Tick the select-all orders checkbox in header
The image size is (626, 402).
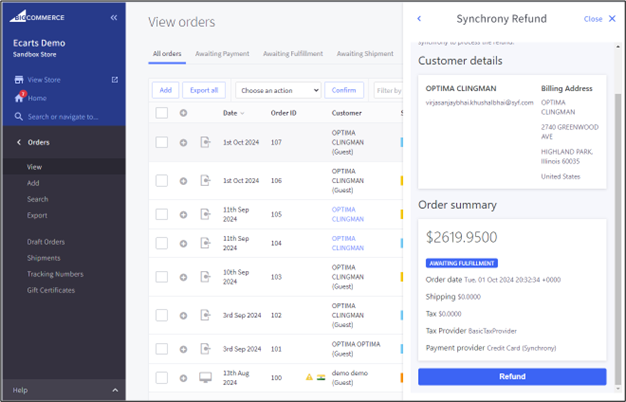(x=162, y=113)
